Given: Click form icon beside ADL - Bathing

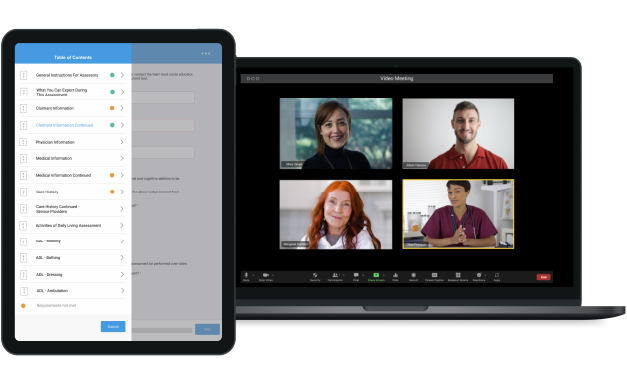Looking at the screenshot, I should [x=24, y=258].
